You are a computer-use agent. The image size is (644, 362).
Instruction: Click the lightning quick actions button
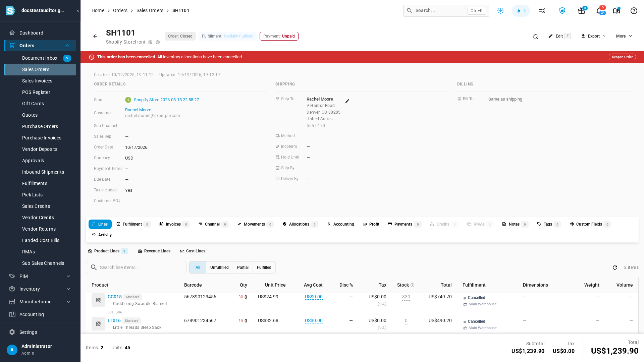pos(521,11)
